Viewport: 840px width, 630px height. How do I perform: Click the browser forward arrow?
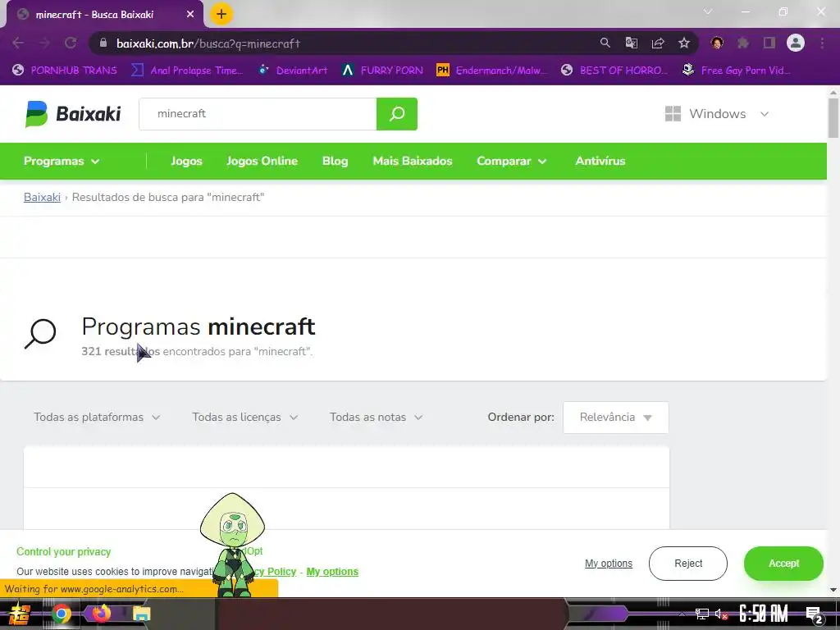click(x=44, y=43)
